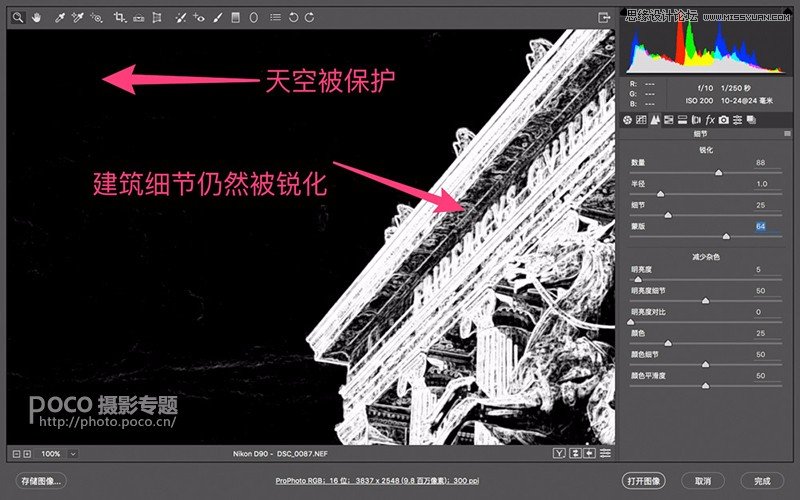Open the Camera Calibration panel tab
The image size is (800, 500).
click(723, 120)
